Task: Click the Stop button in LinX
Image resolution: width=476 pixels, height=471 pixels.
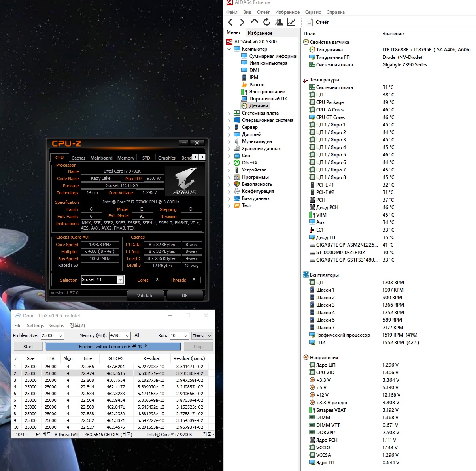Action: click(x=198, y=347)
